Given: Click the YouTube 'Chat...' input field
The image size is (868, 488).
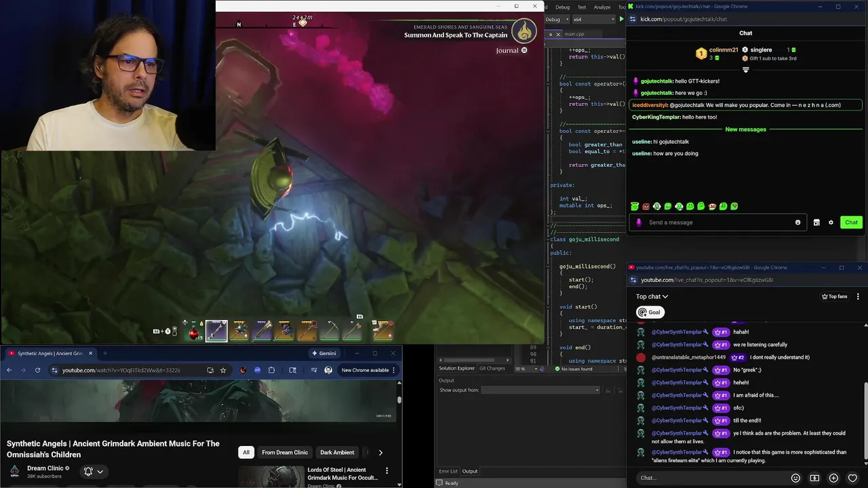Looking at the screenshot, I should coord(712,478).
